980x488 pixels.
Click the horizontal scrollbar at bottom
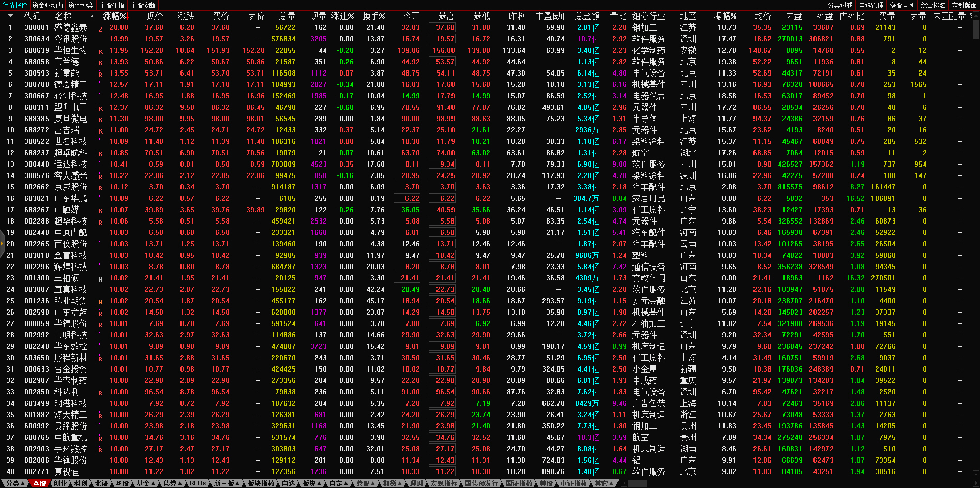pyautogui.click(x=637, y=483)
